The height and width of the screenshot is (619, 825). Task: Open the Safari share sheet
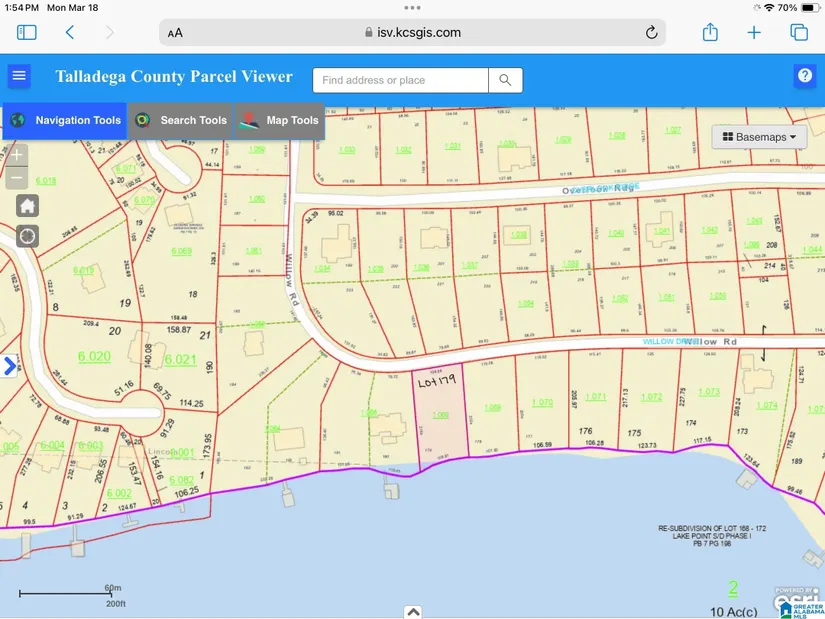(x=710, y=32)
